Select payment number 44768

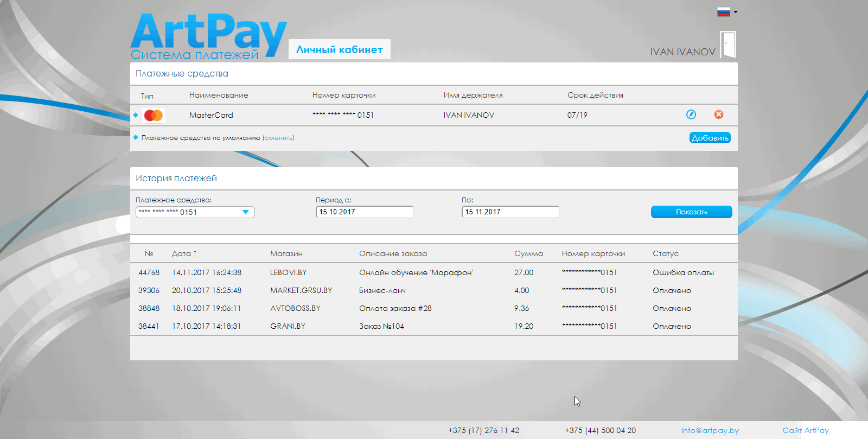coord(149,272)
